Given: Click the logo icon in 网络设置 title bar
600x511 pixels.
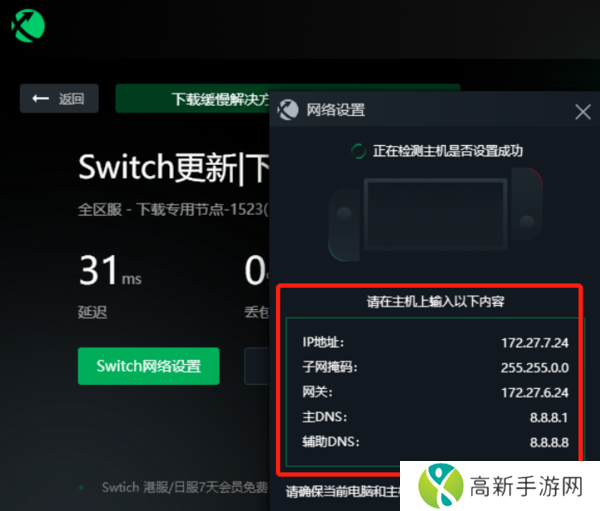Looking at the screenshot, I should click(x=288, y=110).
